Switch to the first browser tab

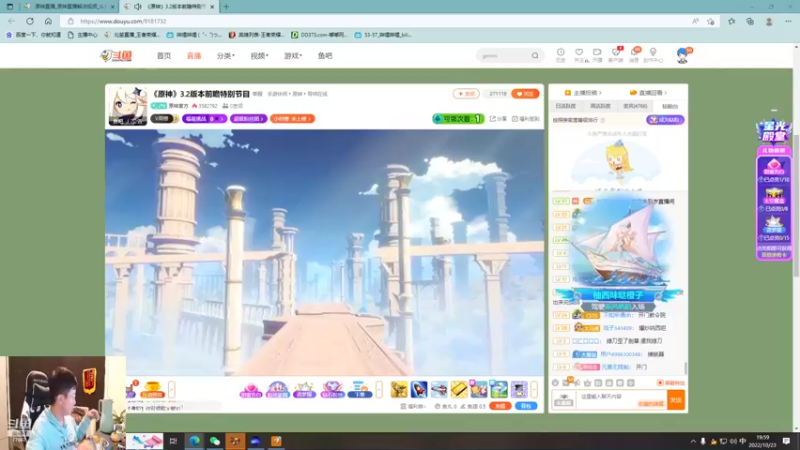click(69, 7)
